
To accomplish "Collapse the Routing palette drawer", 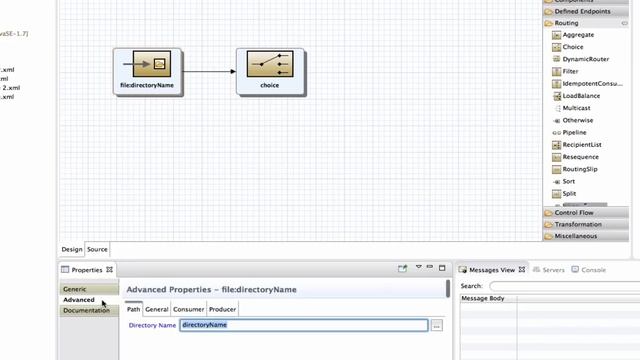I will pyautogui.click(x=585, y=23).
